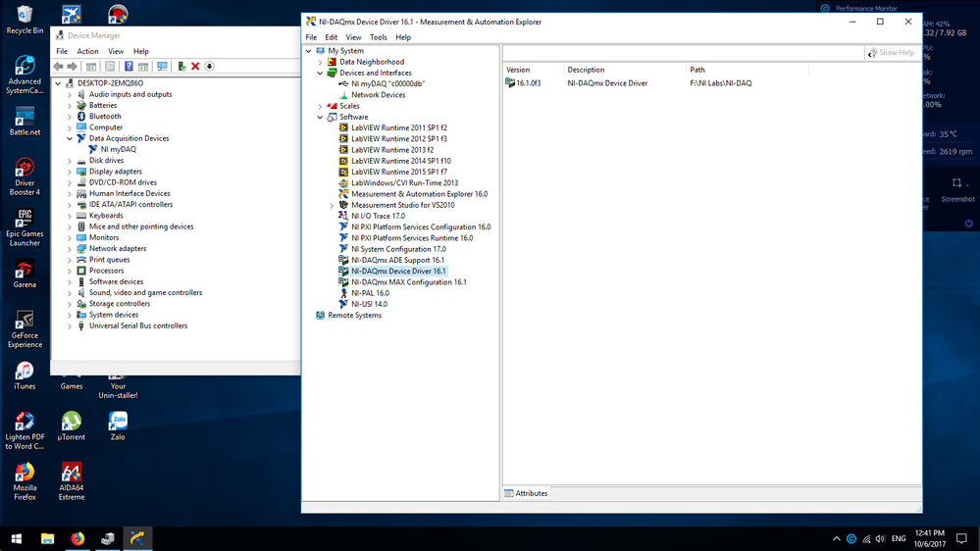Open Action Center notifications icon
This screenshot has height=551, width=980.
pos(962,538)
